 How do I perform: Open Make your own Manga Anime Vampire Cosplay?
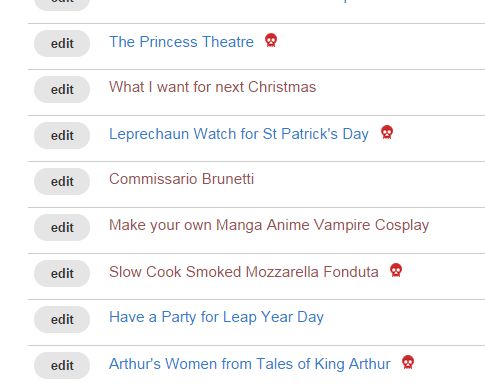point(269,225)
